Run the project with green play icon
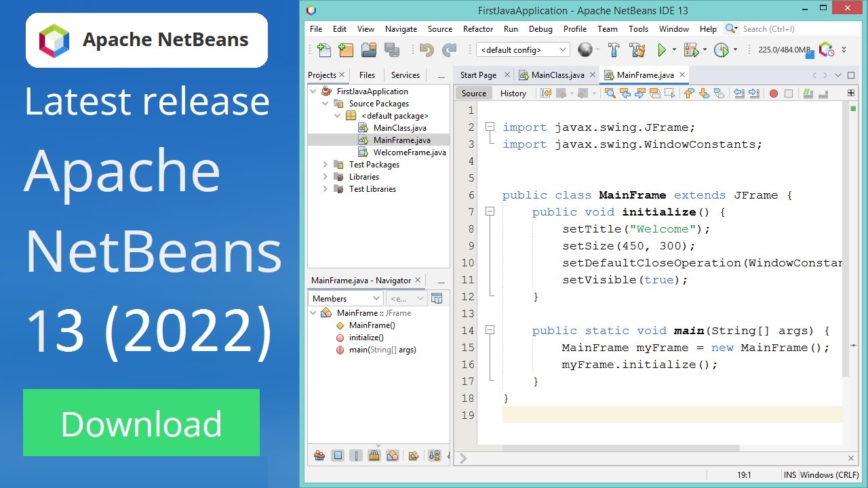868x488 pixels. tap(662, 49)
